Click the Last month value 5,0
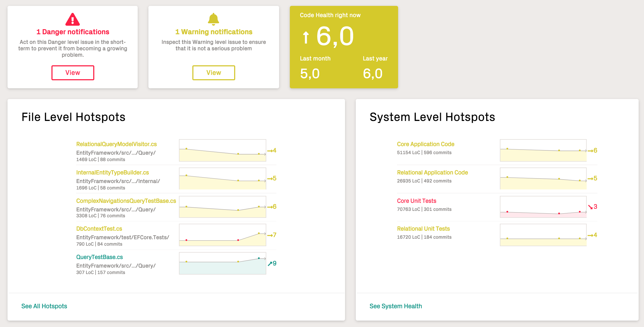This screenshot has height=327, width=644. pyautogui.click(x=310, y=74)
